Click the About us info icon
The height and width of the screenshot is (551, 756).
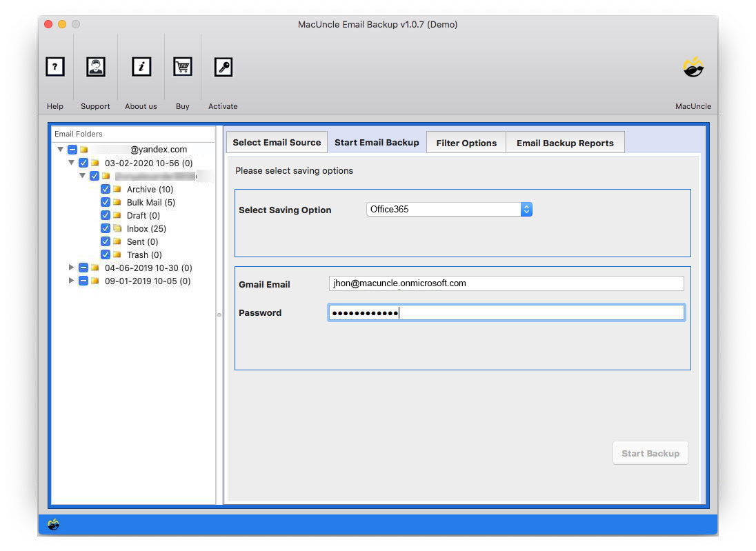coord(141,67)
